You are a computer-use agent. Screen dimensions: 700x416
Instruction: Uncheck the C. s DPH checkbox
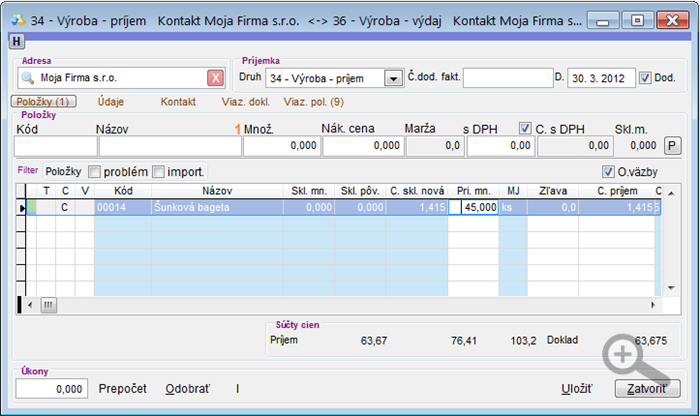point(525,128)
